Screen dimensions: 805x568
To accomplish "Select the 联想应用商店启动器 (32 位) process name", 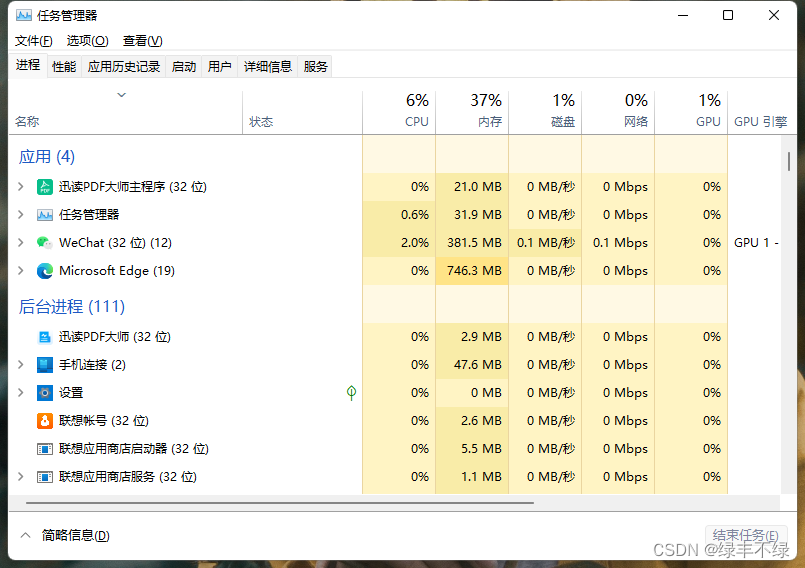I will pyautogui.click(x=134, y=449).
